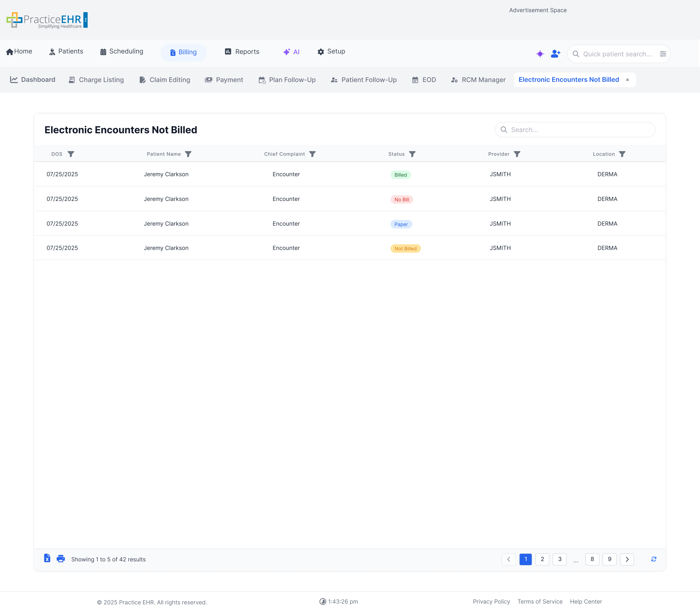Select the clock icon near the time display
The image size is (700, 613).
(322, 601)
